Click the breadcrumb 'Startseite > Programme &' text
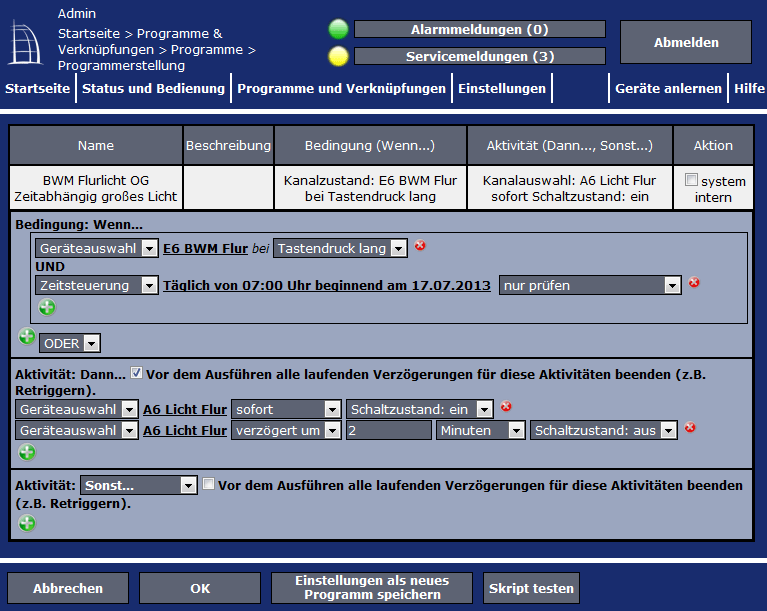 140,33
